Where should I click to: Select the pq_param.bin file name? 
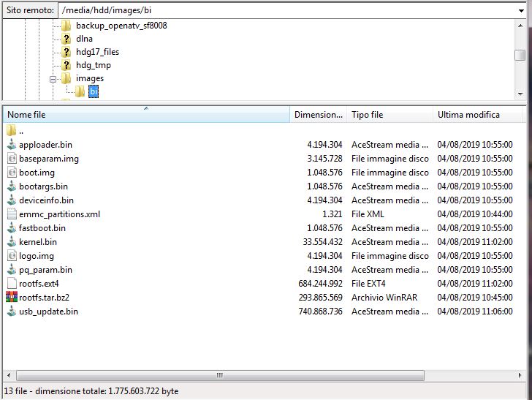45,270
